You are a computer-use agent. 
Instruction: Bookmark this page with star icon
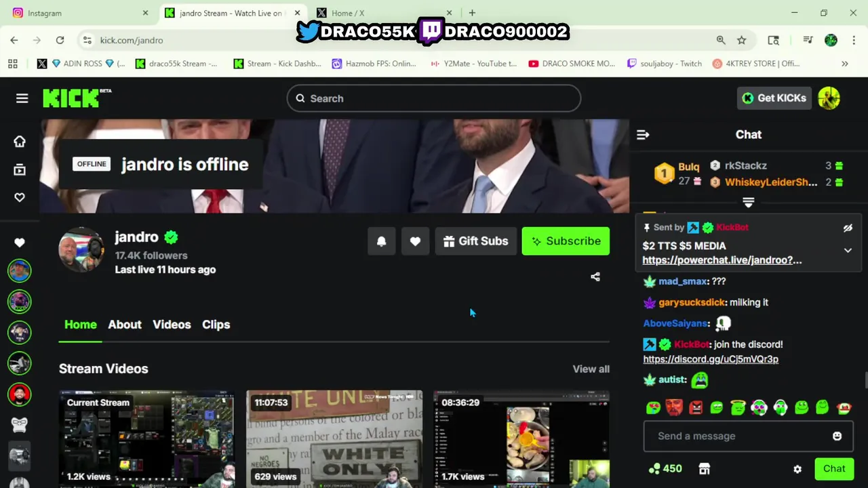pyautogui.click(x=742, y=40)
